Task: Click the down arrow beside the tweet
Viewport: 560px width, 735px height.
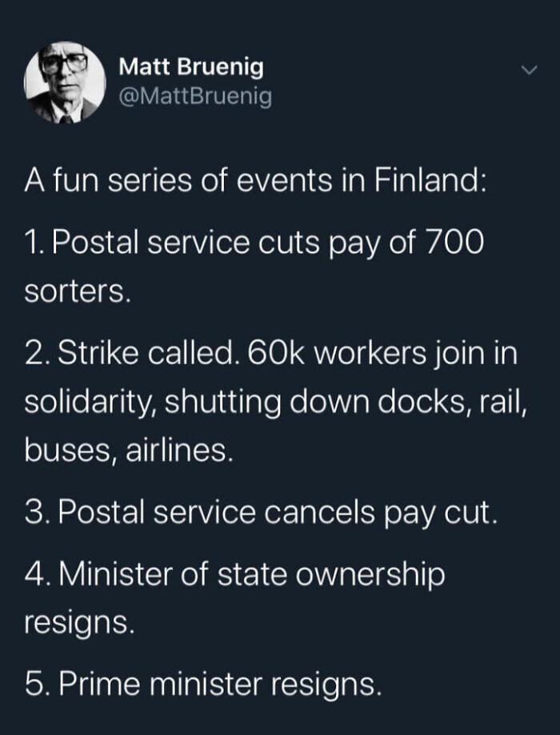Action: tap(528, 70)
